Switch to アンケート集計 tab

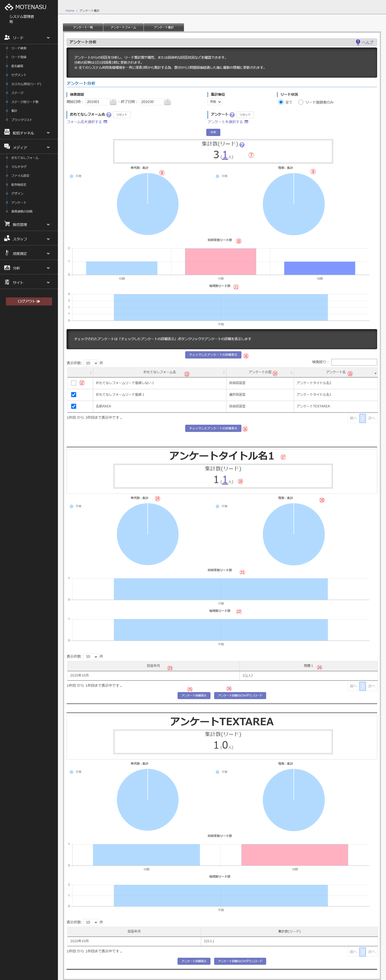click(x=163, y=27)
